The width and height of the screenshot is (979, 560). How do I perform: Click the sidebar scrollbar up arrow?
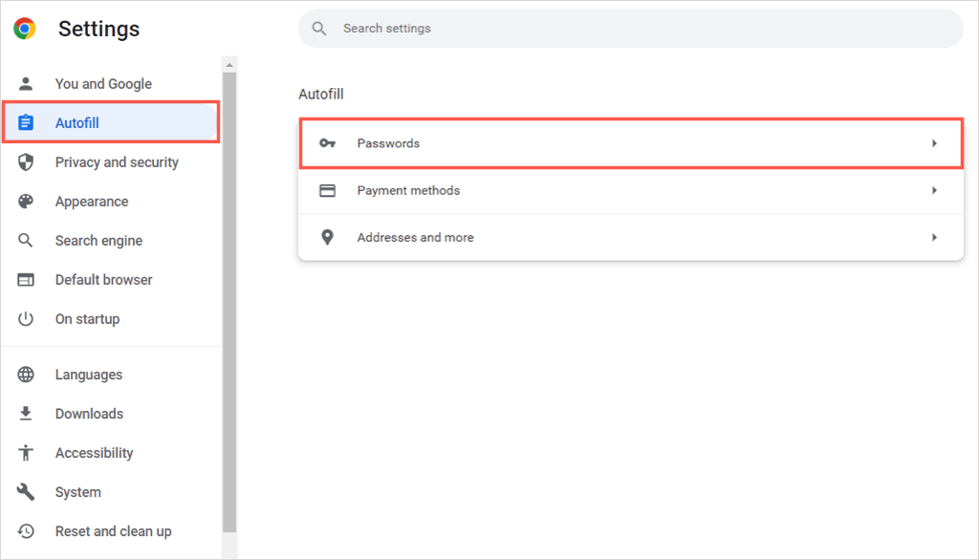(x=229, y=64)
